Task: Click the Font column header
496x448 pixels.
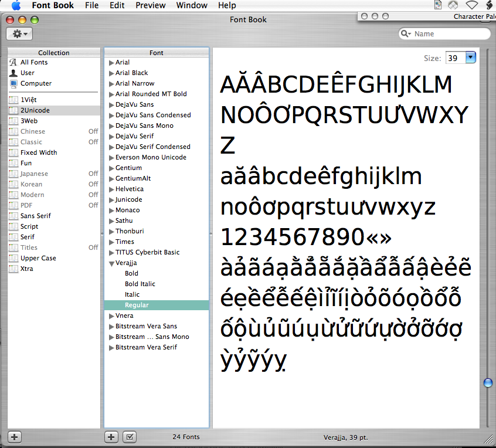Action: tap(157, 53)
